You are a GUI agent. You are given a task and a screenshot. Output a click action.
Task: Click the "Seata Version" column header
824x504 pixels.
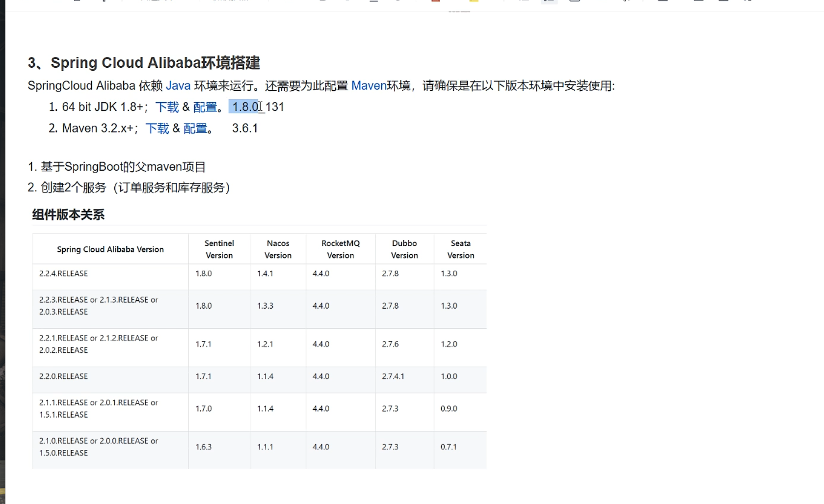click(461, 249)
